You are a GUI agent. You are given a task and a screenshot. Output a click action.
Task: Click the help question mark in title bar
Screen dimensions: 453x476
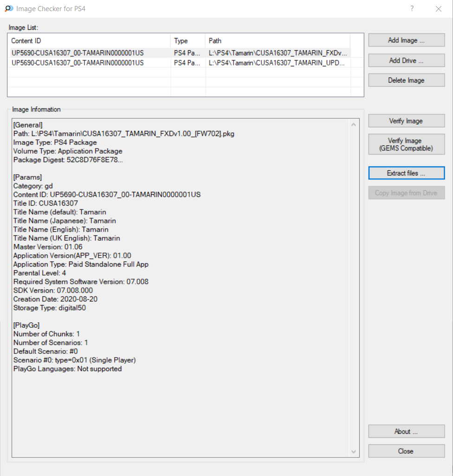click(x=412, y=8)
